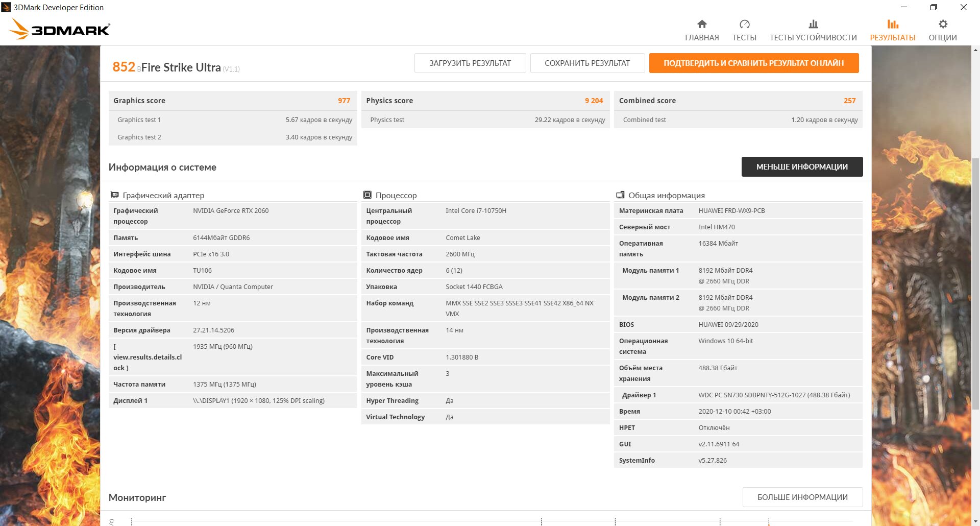
Task: Click BIOS value HUAWEI 09/29/2020
Action: (x=728, y=324)
